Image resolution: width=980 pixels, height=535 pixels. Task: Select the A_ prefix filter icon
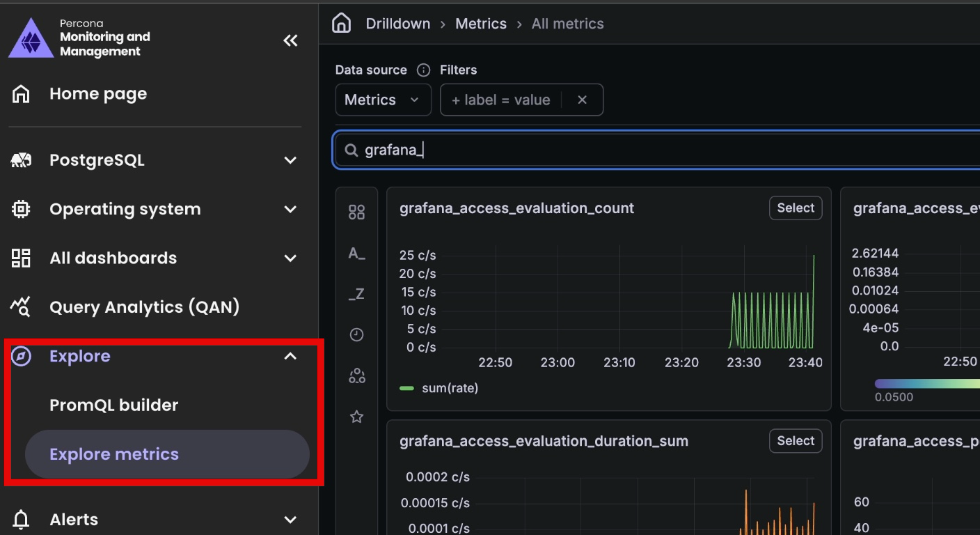pos(356,254)
